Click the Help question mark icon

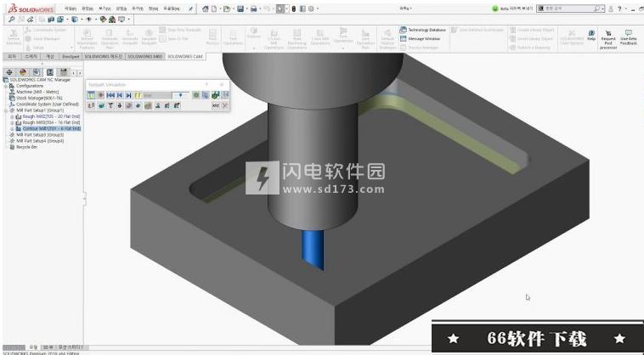point(619,8)
